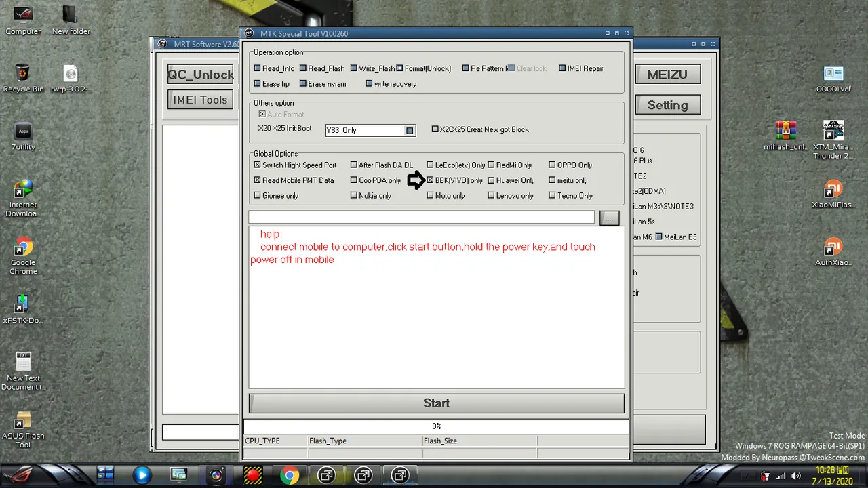This screenshot has width=868, height=488.
Task: Check the Lenovo only option
Action: click(x=491, y=196)
